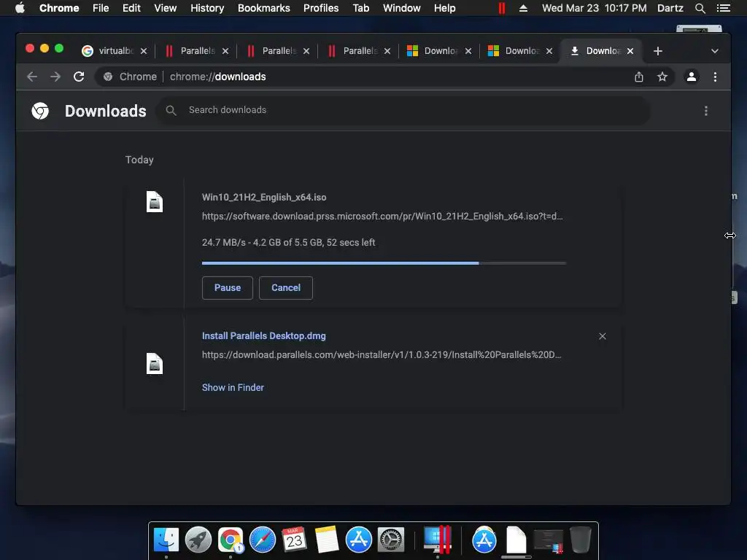Close the active Downloads tab
Screen dimensions: 747x560
point(630,51)
